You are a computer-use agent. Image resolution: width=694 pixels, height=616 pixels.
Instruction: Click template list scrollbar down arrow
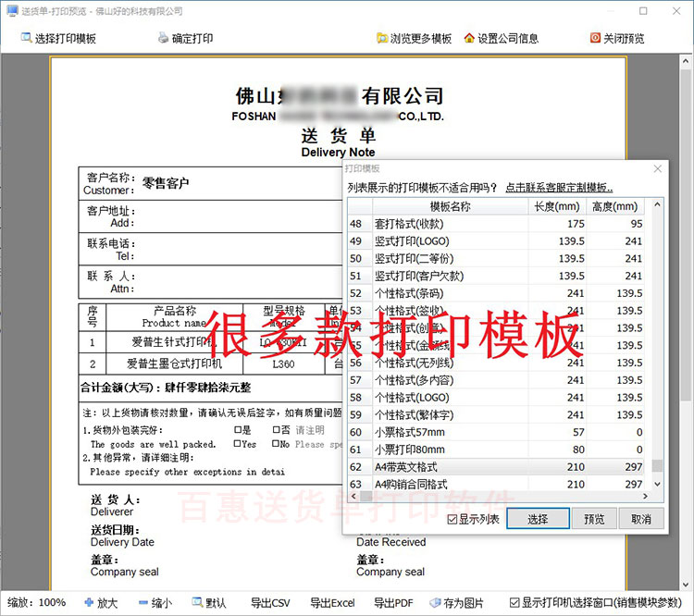click(657, 484)
